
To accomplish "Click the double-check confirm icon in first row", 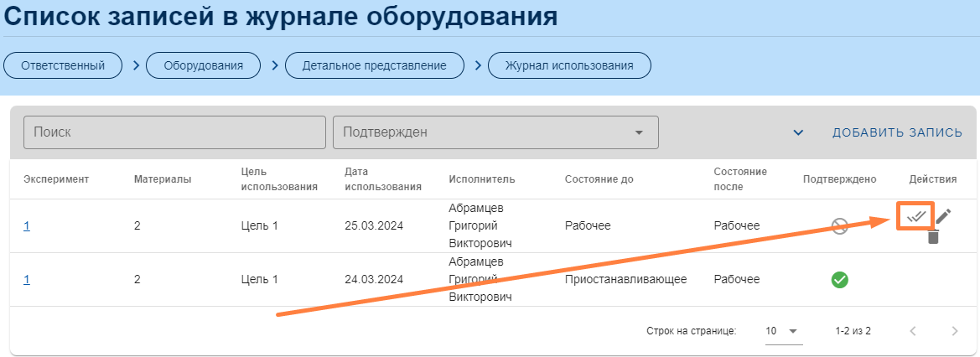I will (915, 217).
